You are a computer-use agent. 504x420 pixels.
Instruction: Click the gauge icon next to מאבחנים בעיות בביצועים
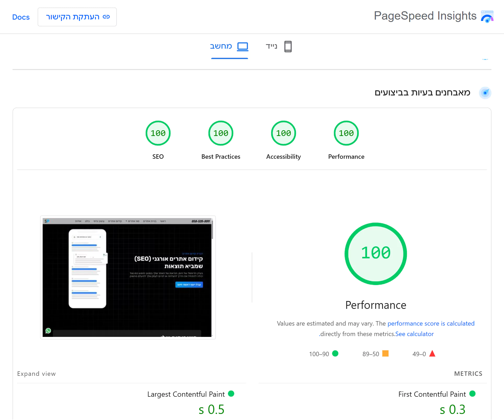pyautogui.click(x=485, y=93)
